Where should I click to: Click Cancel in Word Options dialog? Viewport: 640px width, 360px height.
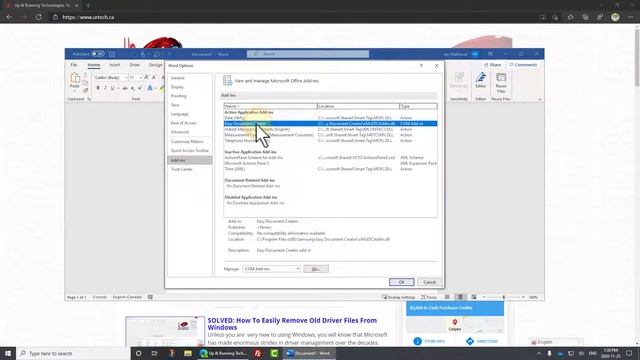(429, 282)
